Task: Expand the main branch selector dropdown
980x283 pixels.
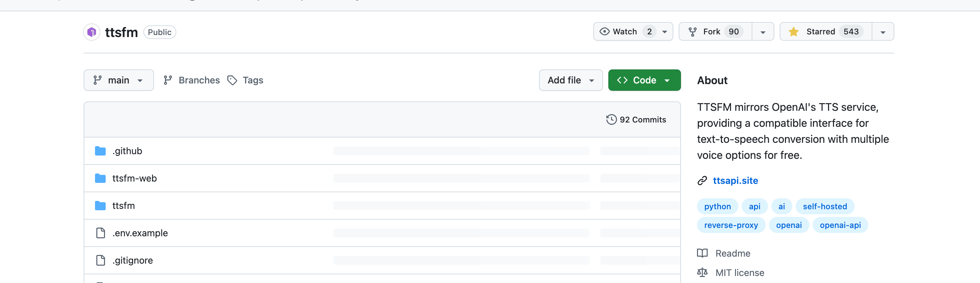Action: (x=119, y=80)
